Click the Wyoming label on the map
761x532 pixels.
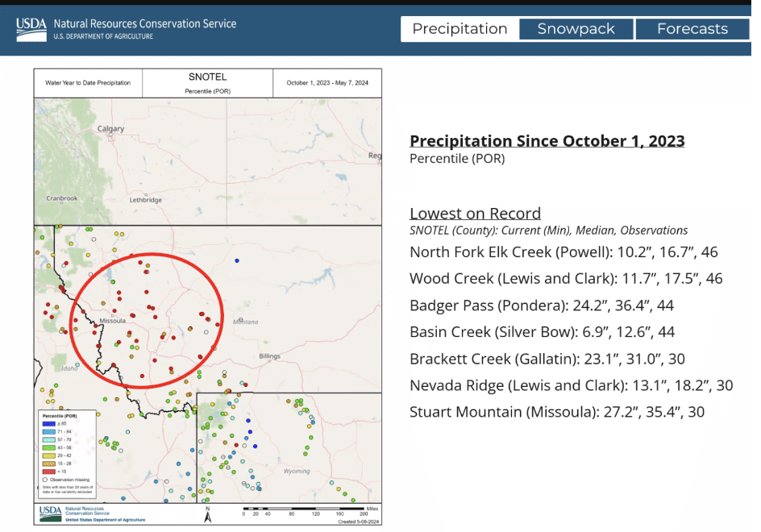pos(297,471)
